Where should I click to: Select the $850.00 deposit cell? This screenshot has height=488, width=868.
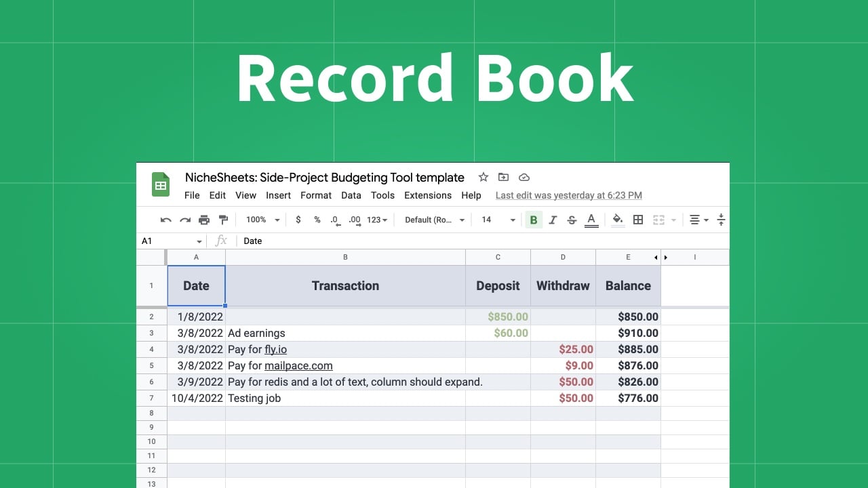coord(498,317)
